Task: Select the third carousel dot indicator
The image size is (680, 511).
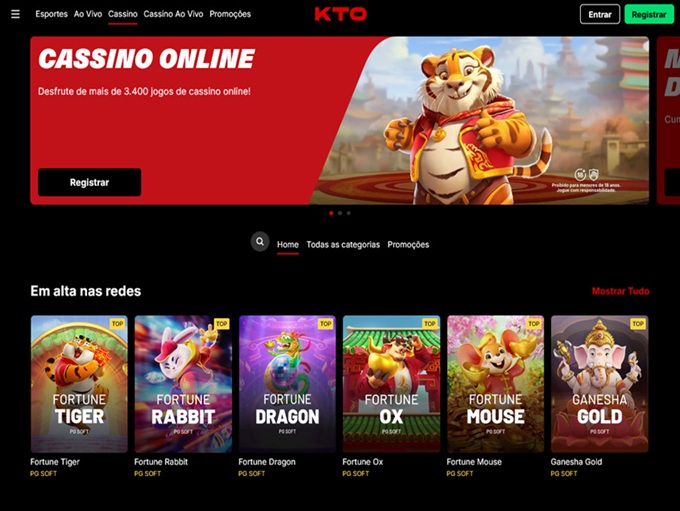Action: click(x=349, y=213)
